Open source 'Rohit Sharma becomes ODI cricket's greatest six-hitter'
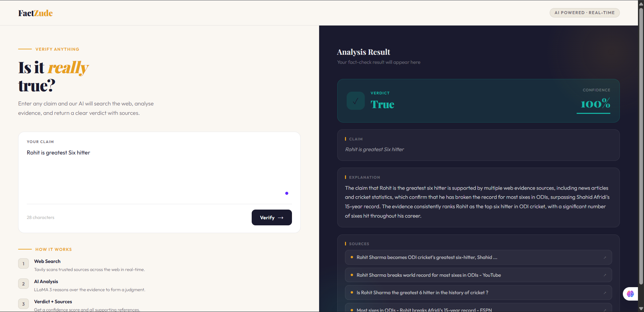 478,257
